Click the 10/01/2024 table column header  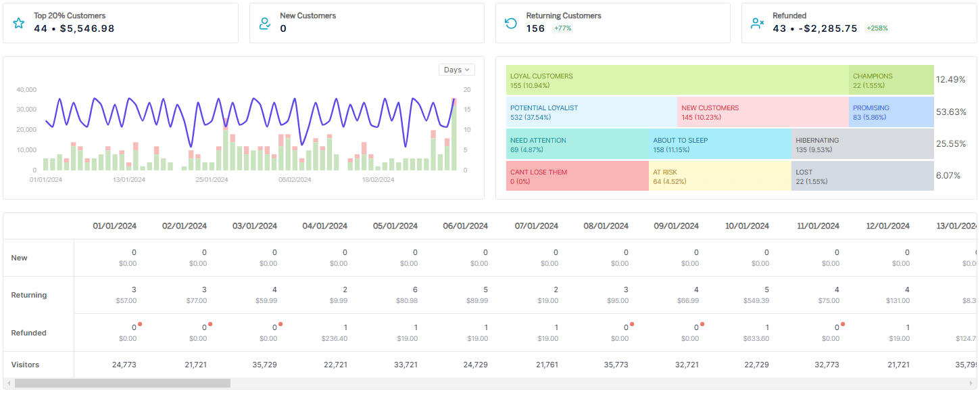coord(747,226)
